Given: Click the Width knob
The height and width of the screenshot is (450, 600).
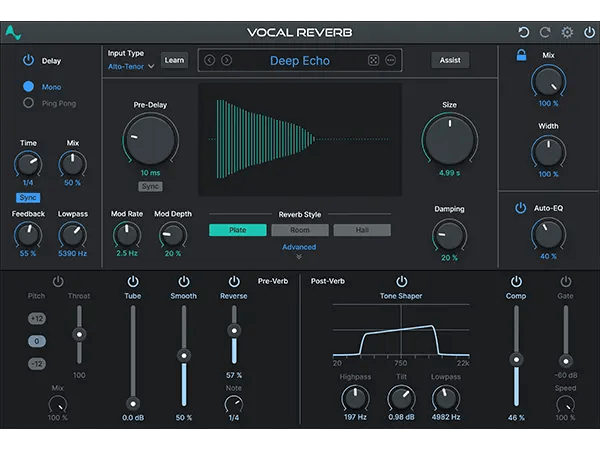Looking at the screenshot, I should pos(548,152).
